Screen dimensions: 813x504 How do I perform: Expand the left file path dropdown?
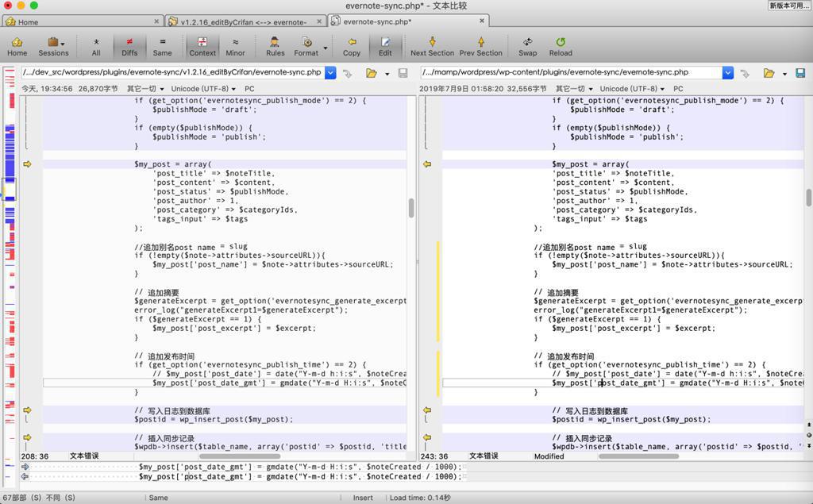[x=330, y=73]
